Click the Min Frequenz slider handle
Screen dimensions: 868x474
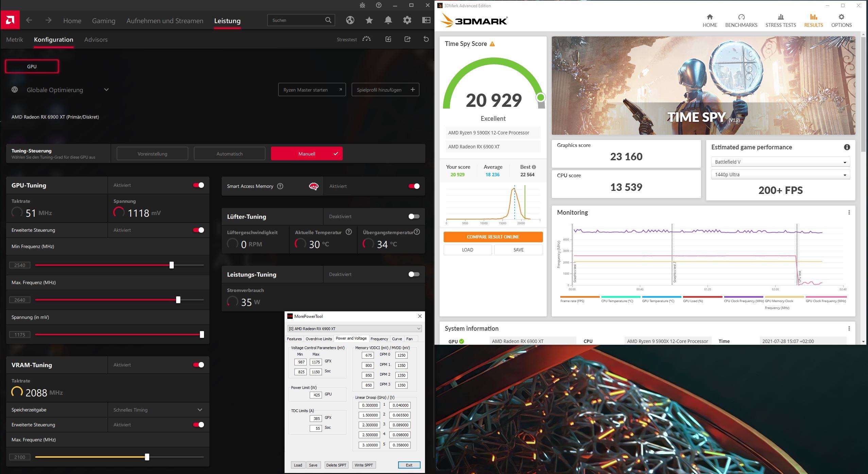(172, 265)
